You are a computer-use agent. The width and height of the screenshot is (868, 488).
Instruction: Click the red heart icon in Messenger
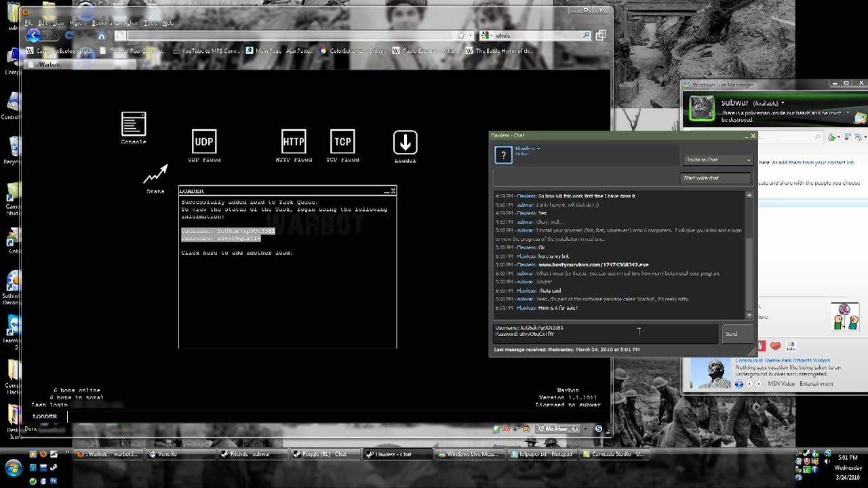(775, 346)
